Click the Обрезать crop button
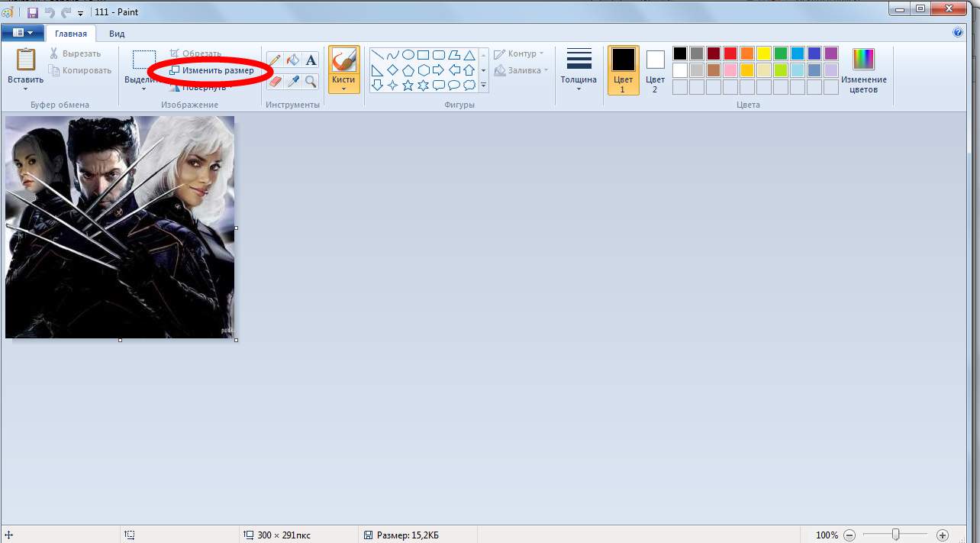 (x=195, y=53)
